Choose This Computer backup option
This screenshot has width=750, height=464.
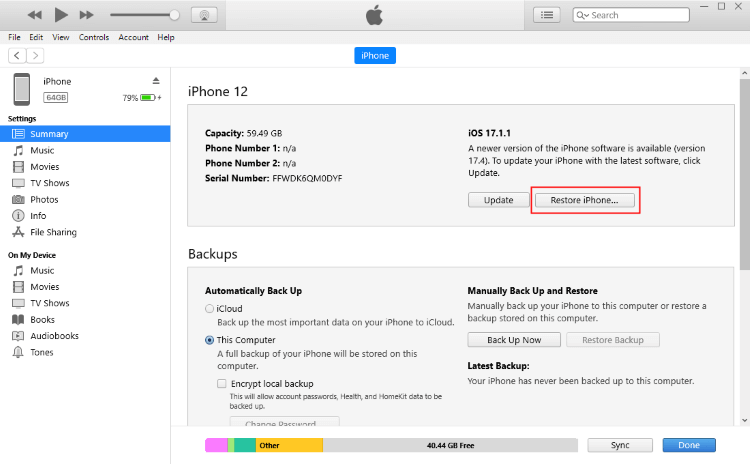(x=210, y=339)
